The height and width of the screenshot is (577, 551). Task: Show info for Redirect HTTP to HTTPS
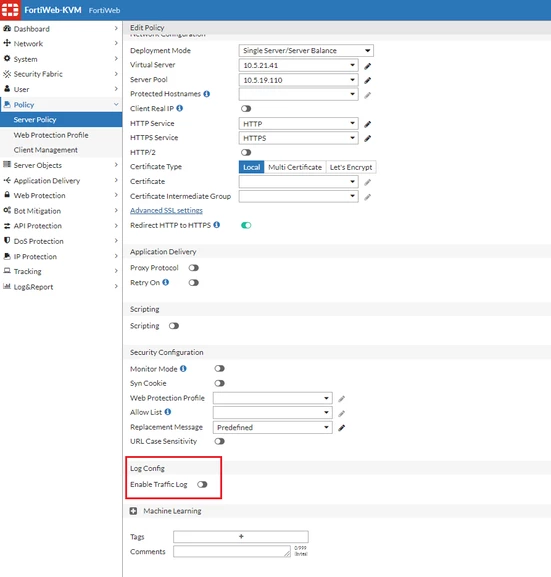coord(216,225)
